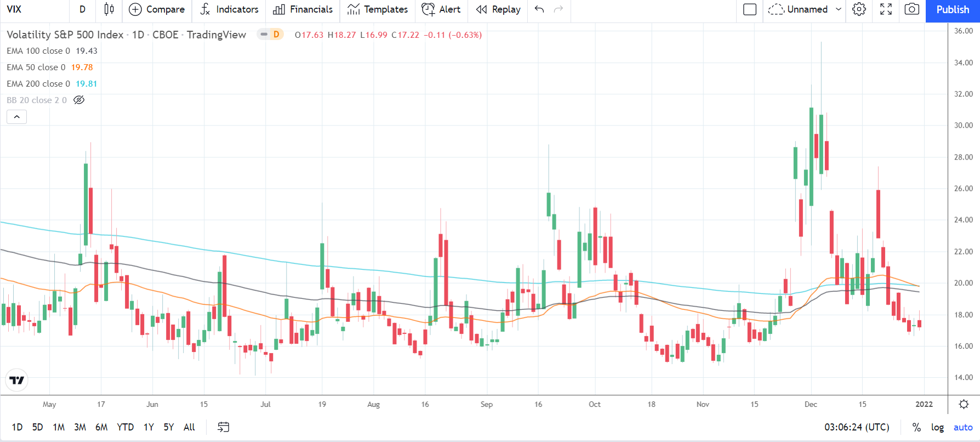Select the YTD date range
This screenshot has height=442, width=980.
(x=126, y=427)
